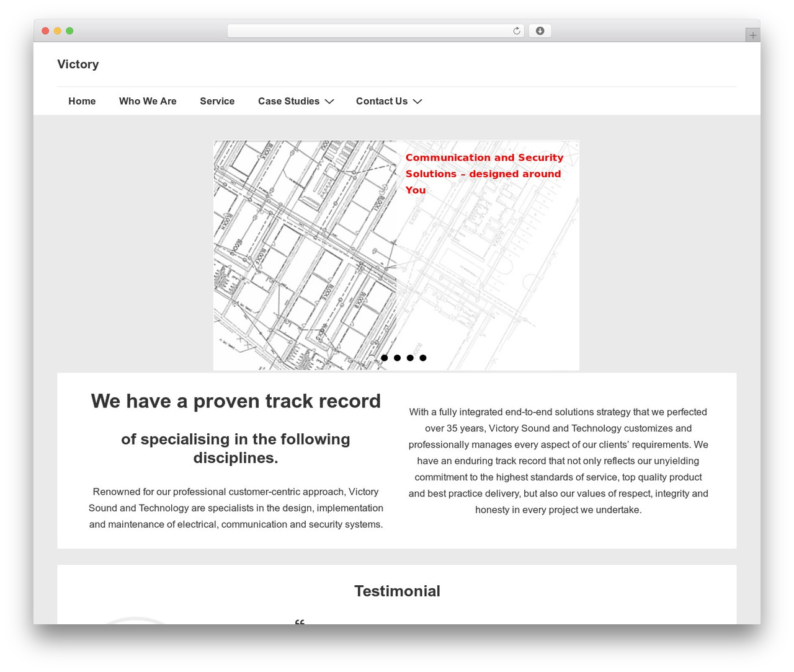Click the Victory site title link
Screen dimensions: 794x672
[78, 64]
